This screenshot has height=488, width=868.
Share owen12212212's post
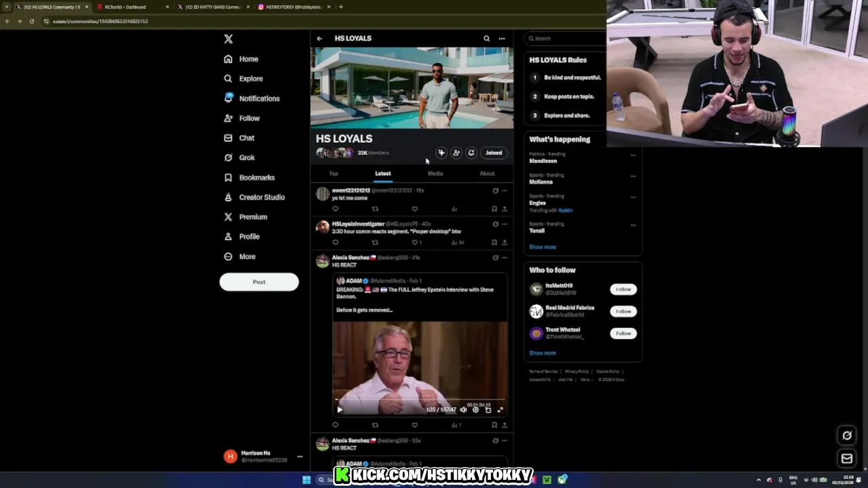pyautogui.click(x=504, y=209)
